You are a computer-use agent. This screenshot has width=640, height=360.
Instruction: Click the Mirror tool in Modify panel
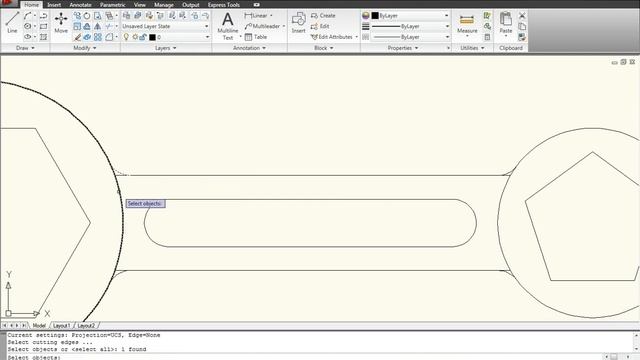[97, 27]
